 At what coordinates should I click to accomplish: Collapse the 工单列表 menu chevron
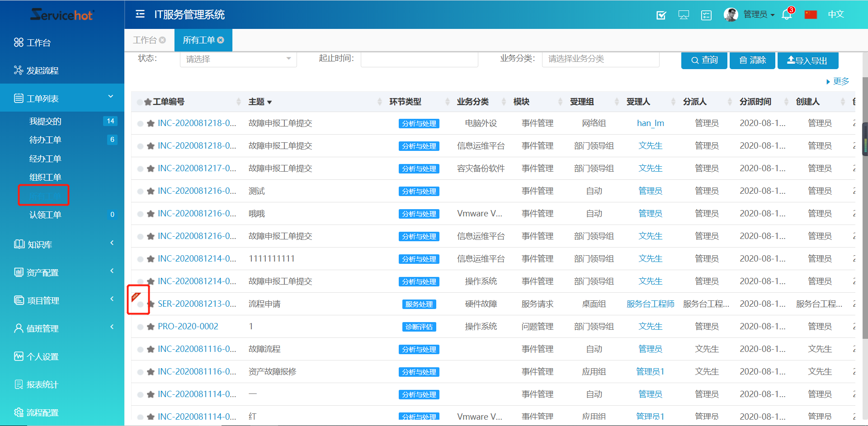[x=110, y=96]
